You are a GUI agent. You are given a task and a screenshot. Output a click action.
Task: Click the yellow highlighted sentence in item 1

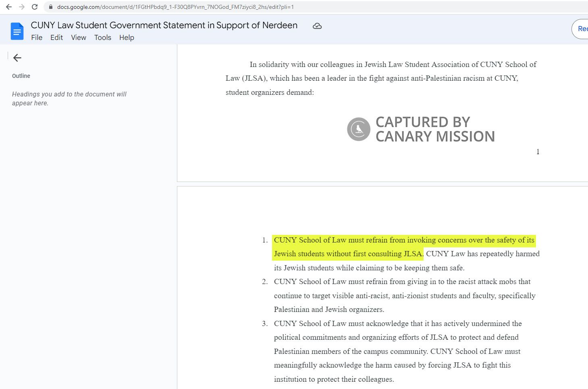tap(404, 241)
